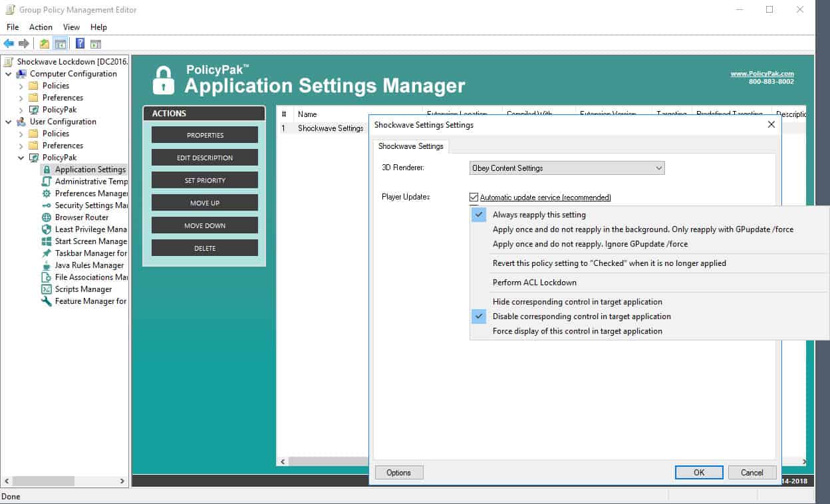Cancel the Shockwave Settings dialog
This screenshot has width=830, height=504.
pyautogui.click(x=752, y=473)
